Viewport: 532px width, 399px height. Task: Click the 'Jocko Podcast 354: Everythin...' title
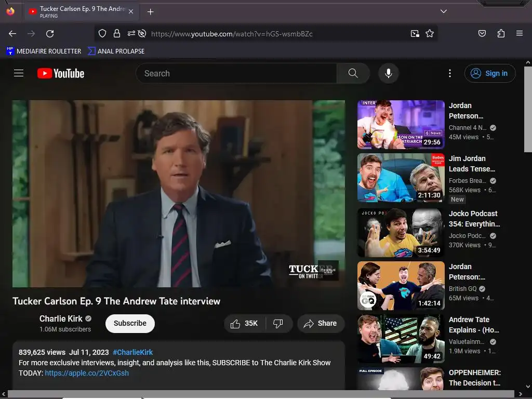tap(474, 219)
